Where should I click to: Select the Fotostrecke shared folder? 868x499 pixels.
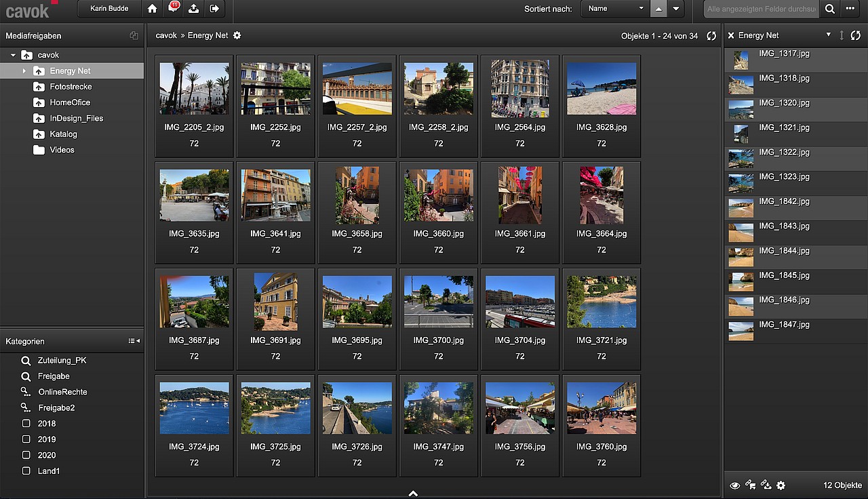coord(71,87)
